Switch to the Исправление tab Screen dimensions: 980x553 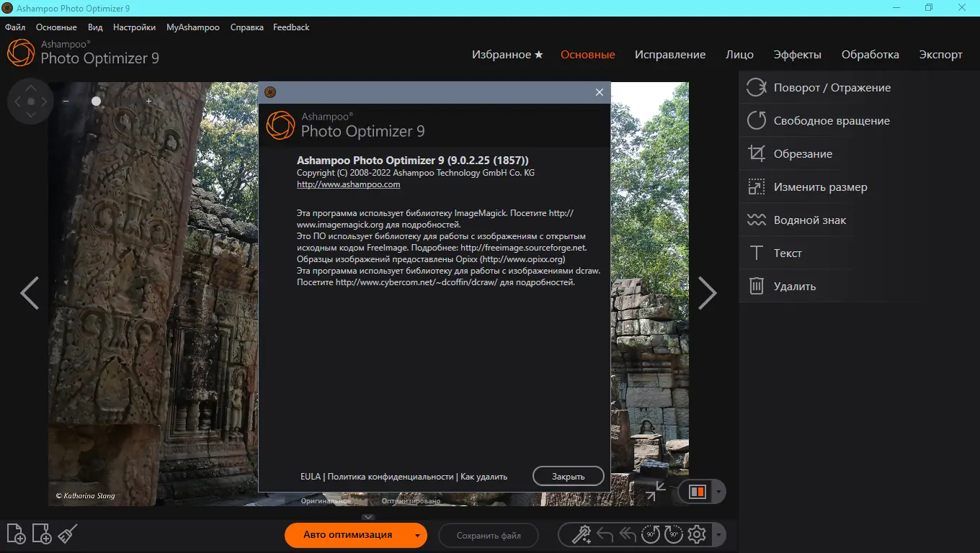click(x=670, y=55)
